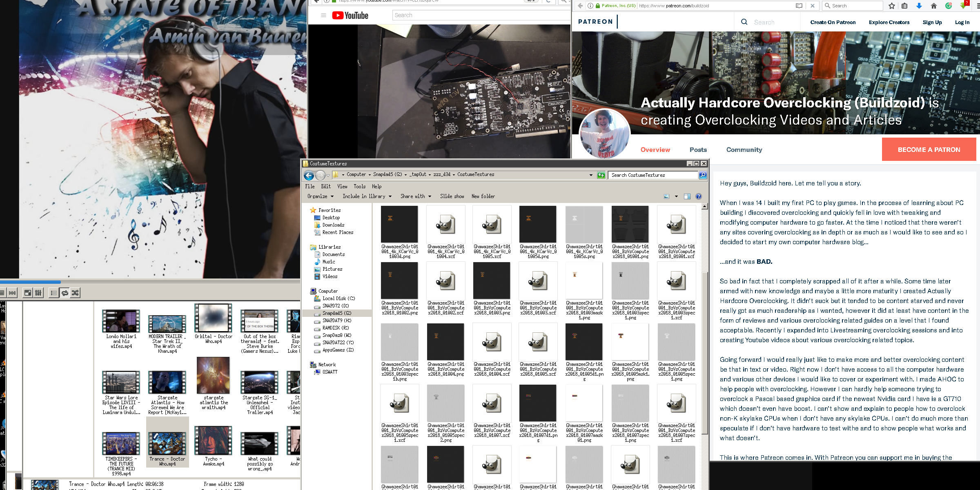Open Firefox downloads blue arrow
The height and width of the screenshot is (490, 980).
[919, 6]
